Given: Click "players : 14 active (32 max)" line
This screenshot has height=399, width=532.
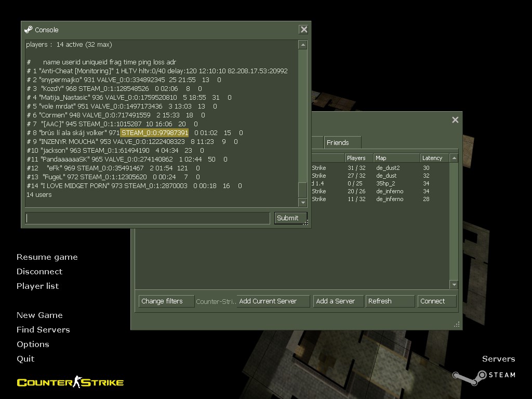Looking at the screenshot, I should [69, 45].
